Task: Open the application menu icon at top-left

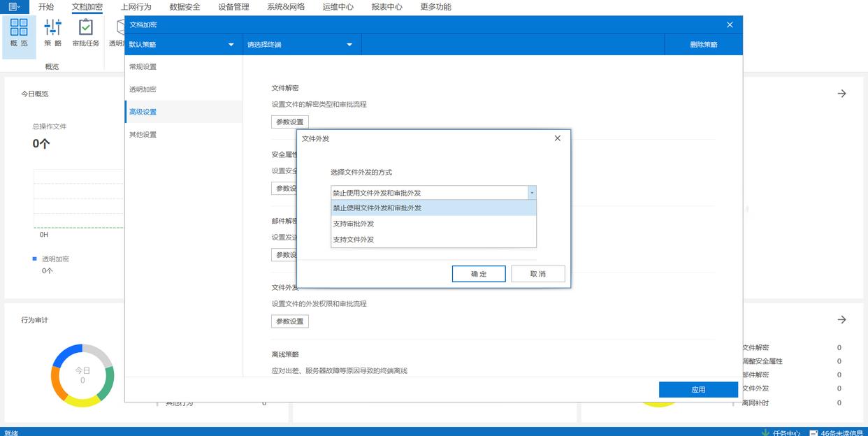Action: 14,7
